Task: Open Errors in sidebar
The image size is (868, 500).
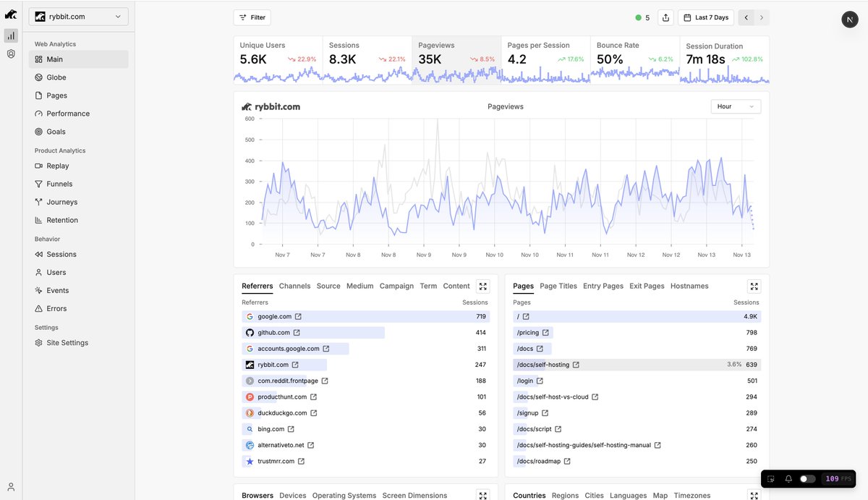Action: (x=79, y=308)
